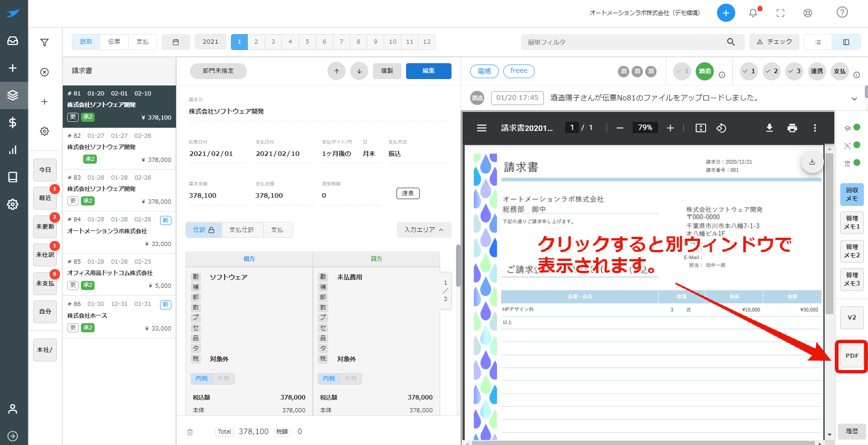Open the book icon in dark sidebar
Screen dimensions: 868x445
[x=13, y=177]
